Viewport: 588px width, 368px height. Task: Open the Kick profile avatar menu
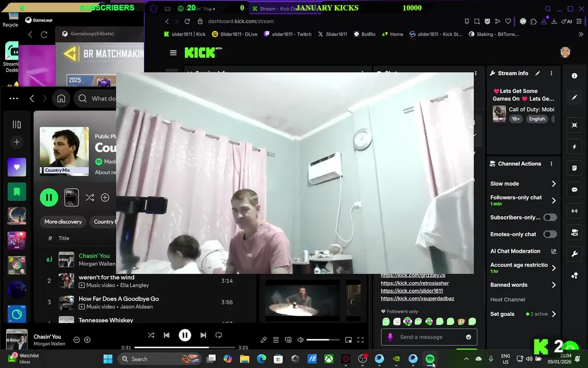pos(565,53)
